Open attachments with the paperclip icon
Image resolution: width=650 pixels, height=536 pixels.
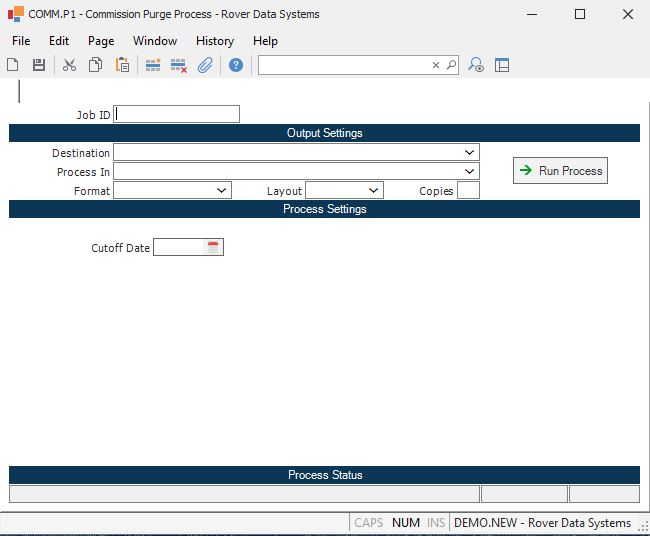point(205,65)
